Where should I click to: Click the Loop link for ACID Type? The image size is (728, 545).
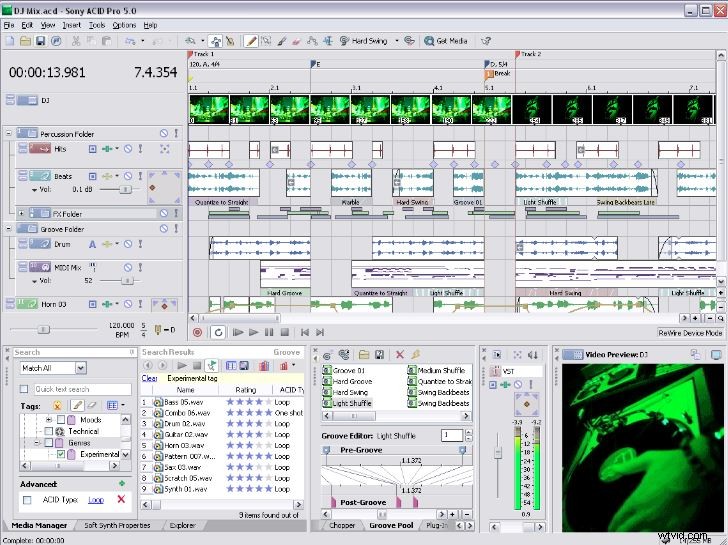point(96,500)
